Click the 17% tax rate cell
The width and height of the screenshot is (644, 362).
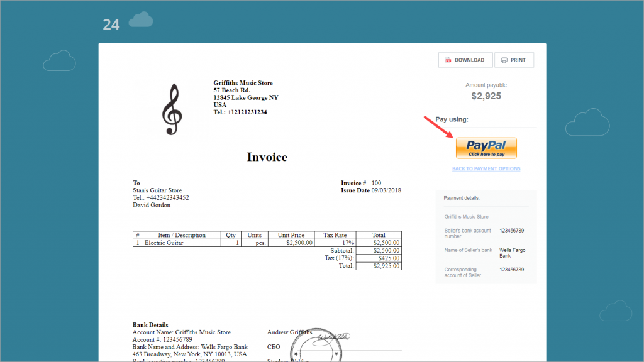(335, 243)
